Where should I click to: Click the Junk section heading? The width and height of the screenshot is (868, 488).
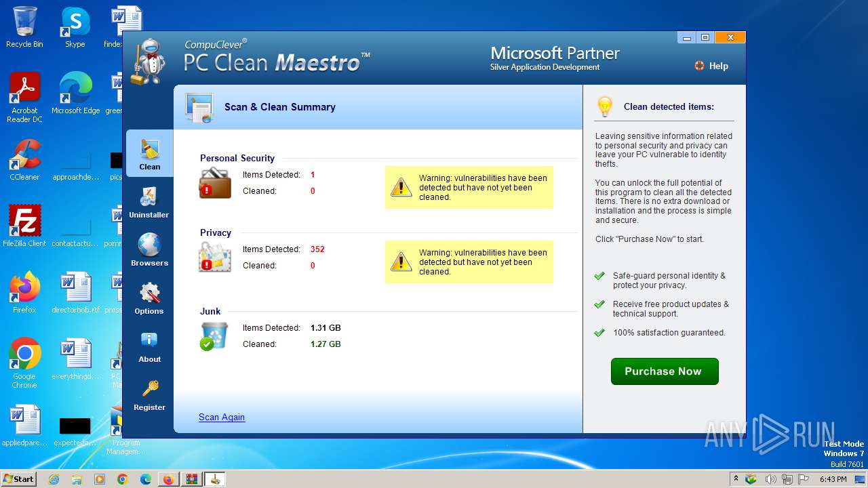210,311
